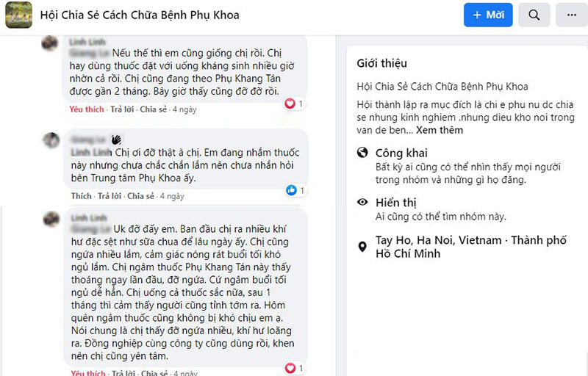Click the blue '+ Mới' button
Image resolution: width=588 pixels, height=376 pixels.
(x=488, y=15)
